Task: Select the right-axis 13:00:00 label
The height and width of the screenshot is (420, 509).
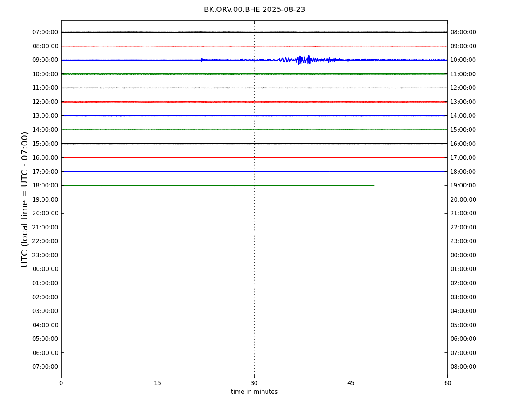Action: click(x=463, y=102)
